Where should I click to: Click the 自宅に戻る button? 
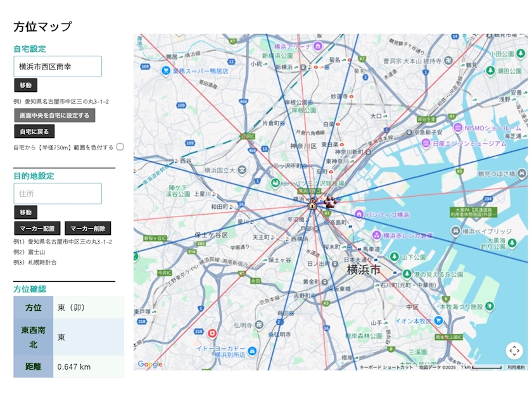pyautogui.click(x=34, y=132)
